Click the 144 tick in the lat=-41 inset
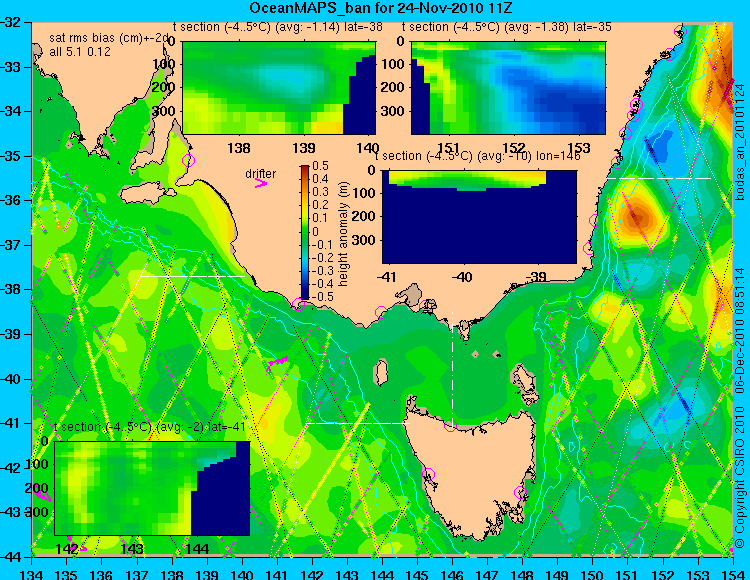Screen dimensions: 750x580 (x=196, y=548)
